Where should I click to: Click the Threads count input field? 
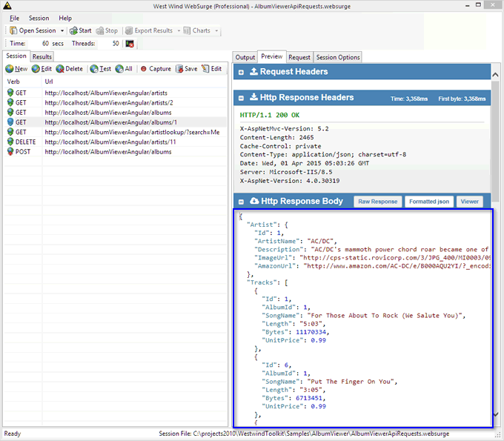111,44
